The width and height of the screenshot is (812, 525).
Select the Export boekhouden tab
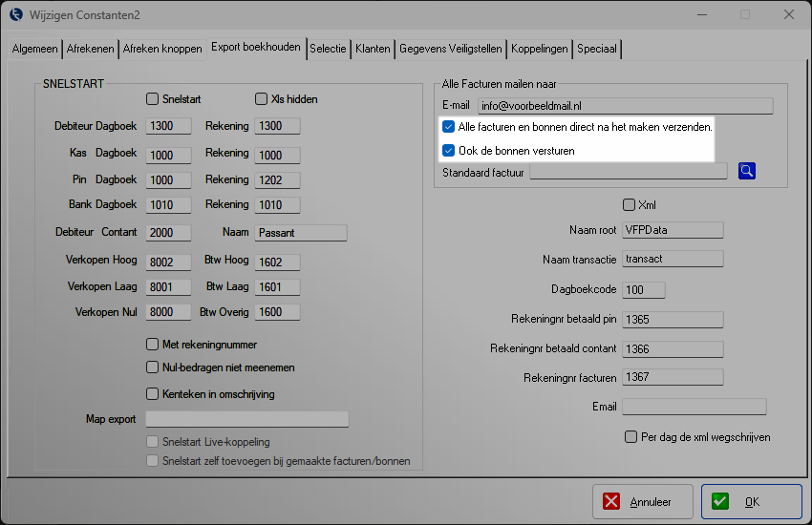pos(256,47)
